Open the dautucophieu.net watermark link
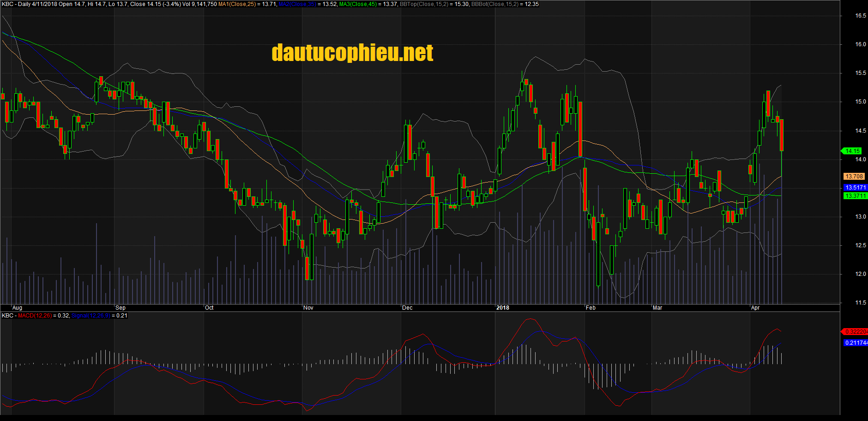The height and width of the screenshot is (421, 868). pos(352,52)
